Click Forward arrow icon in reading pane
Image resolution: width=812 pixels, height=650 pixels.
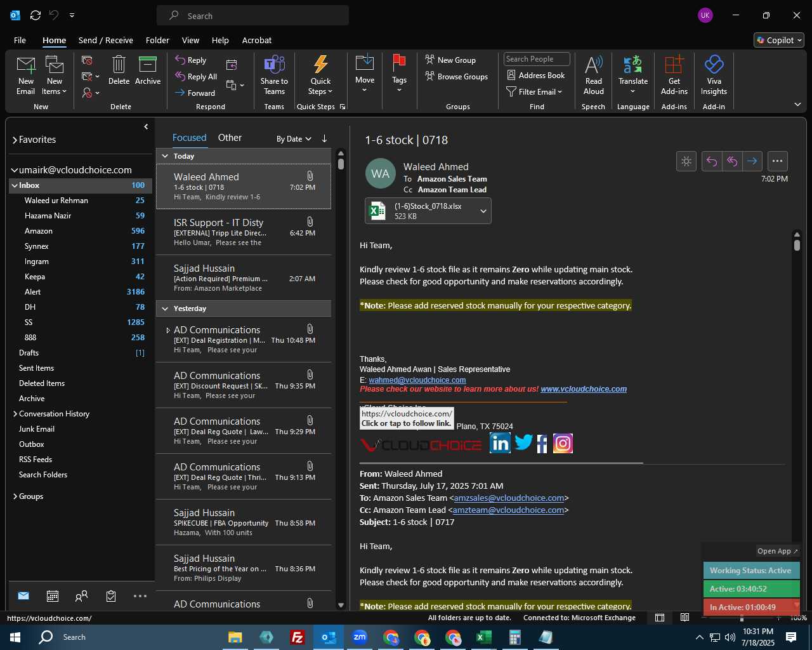[752, 161]
